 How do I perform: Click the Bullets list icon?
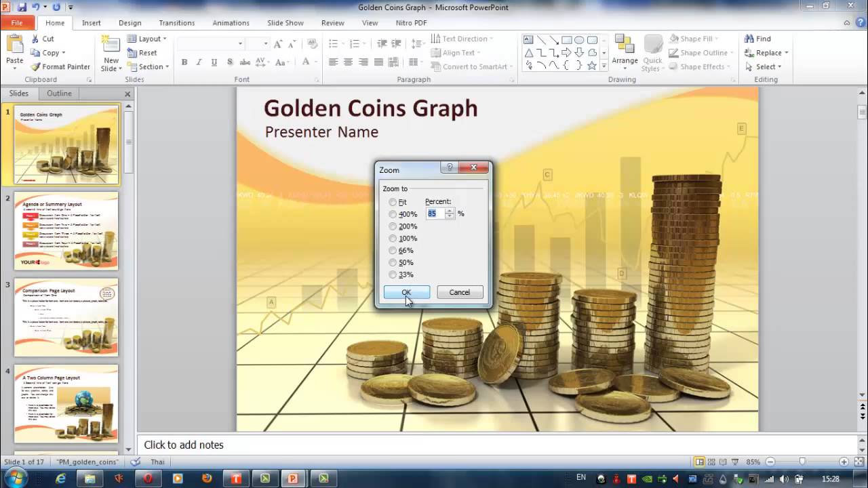[x=333, y=43]
